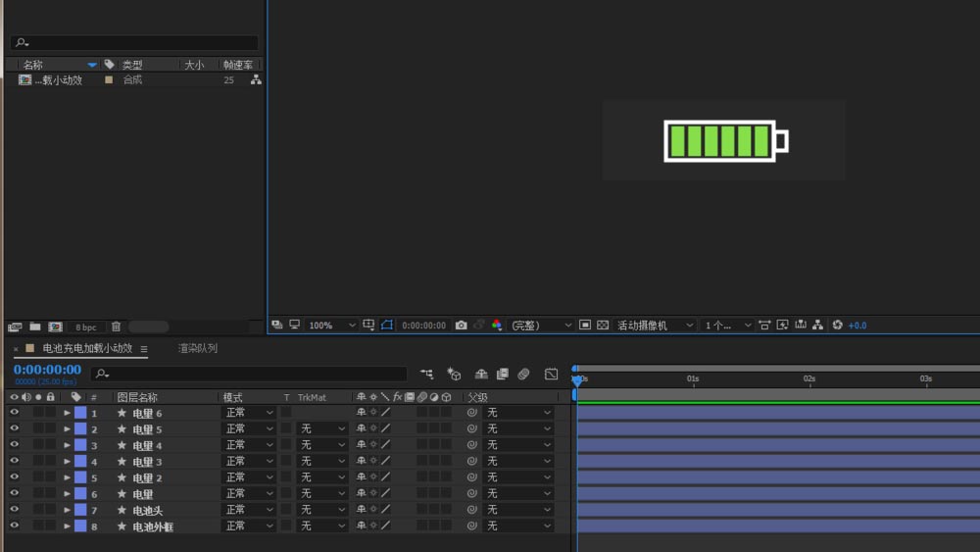Click the current time 0:00:00:00 in timeline
980x552 pixels.
tap(47, 370)
